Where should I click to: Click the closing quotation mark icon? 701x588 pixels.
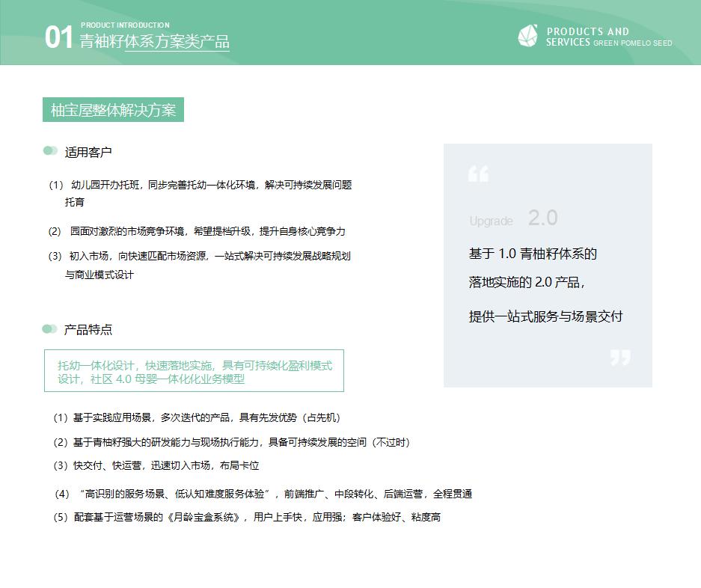click(x=620, y=358)
